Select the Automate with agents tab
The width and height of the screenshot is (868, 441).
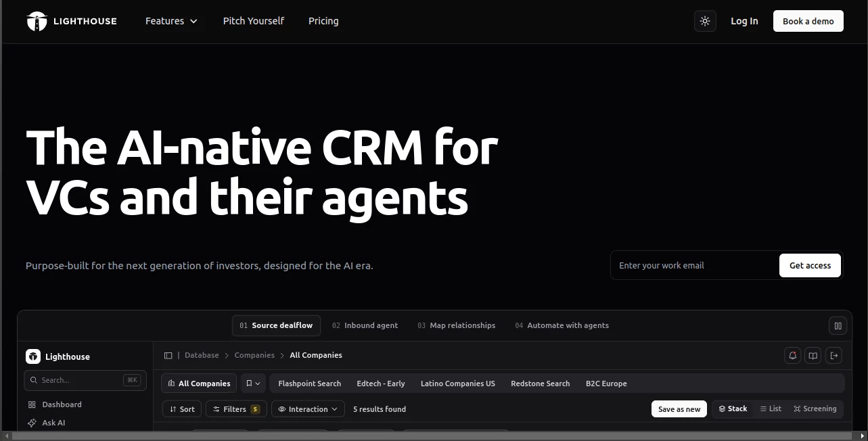tap(562, 325)
